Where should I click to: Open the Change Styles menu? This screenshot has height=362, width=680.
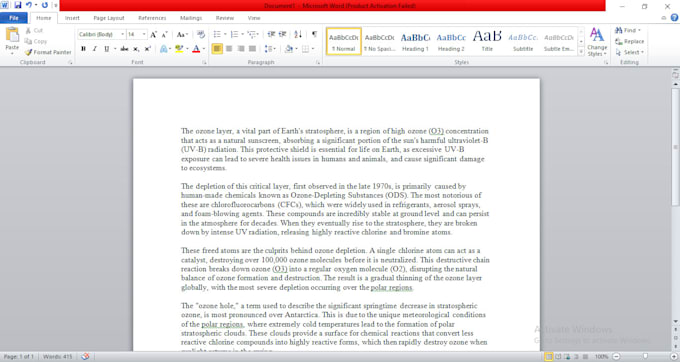pos(597,42)
